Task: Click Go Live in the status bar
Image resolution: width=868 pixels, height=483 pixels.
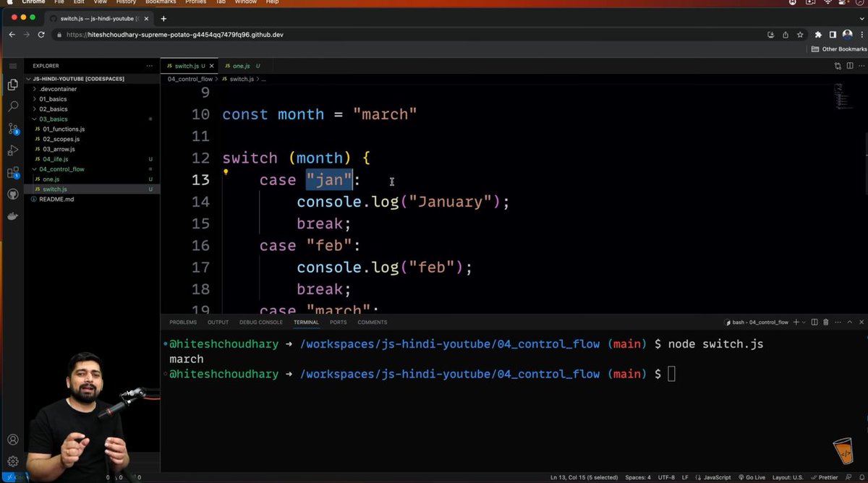Action: (x=752, y=477)
